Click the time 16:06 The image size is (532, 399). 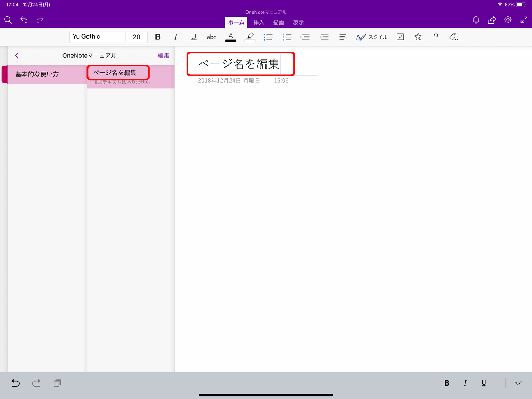click(x=281, y=81)
